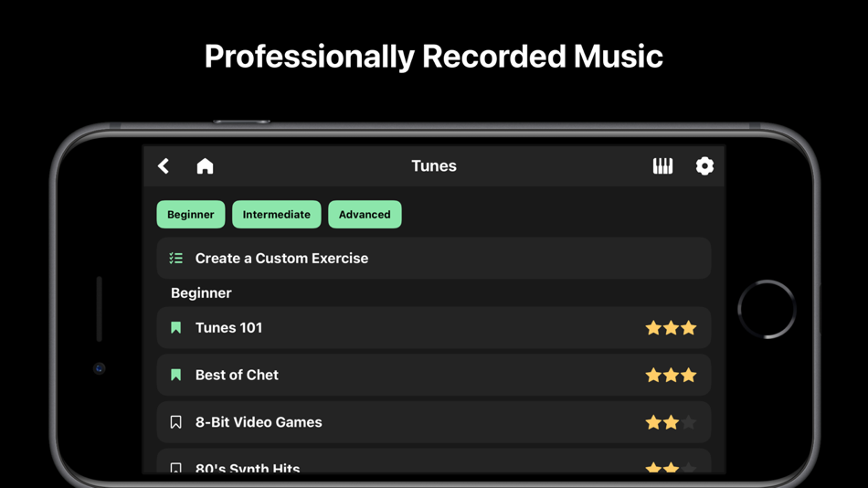Click the Beginner section heading

[201, 293]
